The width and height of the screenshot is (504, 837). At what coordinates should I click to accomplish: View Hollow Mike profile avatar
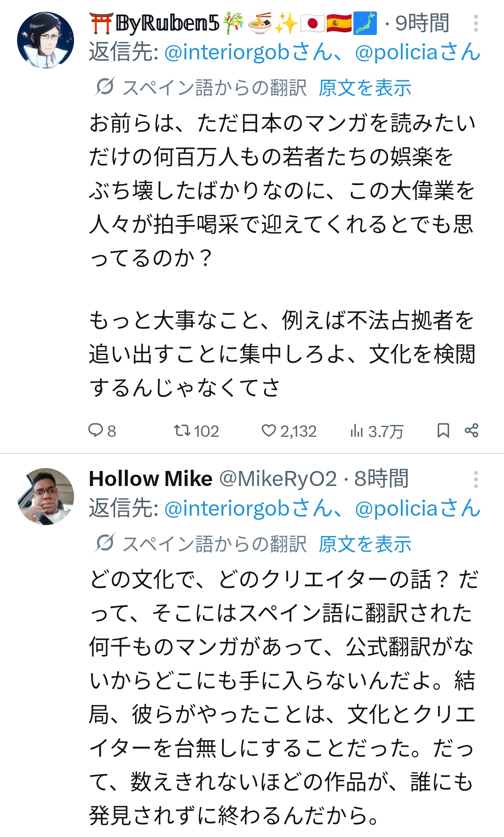46,496
